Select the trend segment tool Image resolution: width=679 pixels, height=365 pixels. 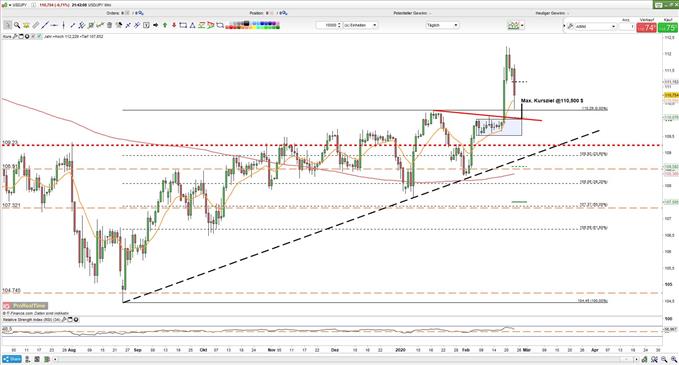click(73, 25)
